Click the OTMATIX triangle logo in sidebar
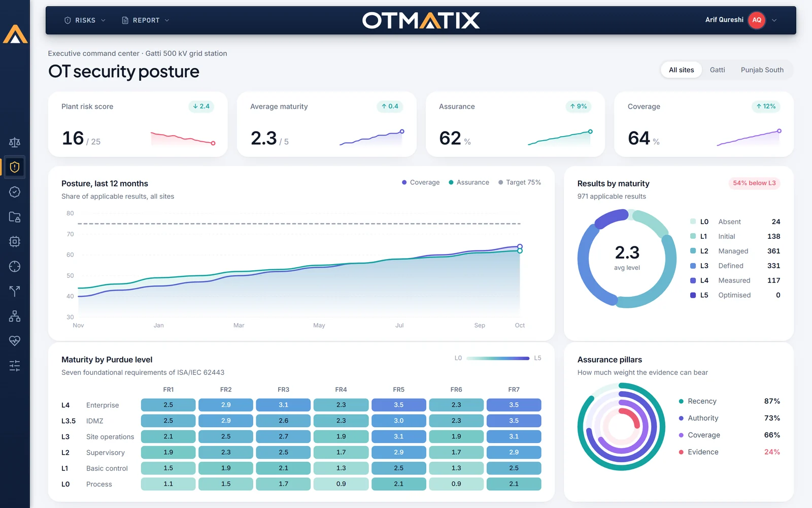Viewport: 812px width, 508px height. pos(15,34)
